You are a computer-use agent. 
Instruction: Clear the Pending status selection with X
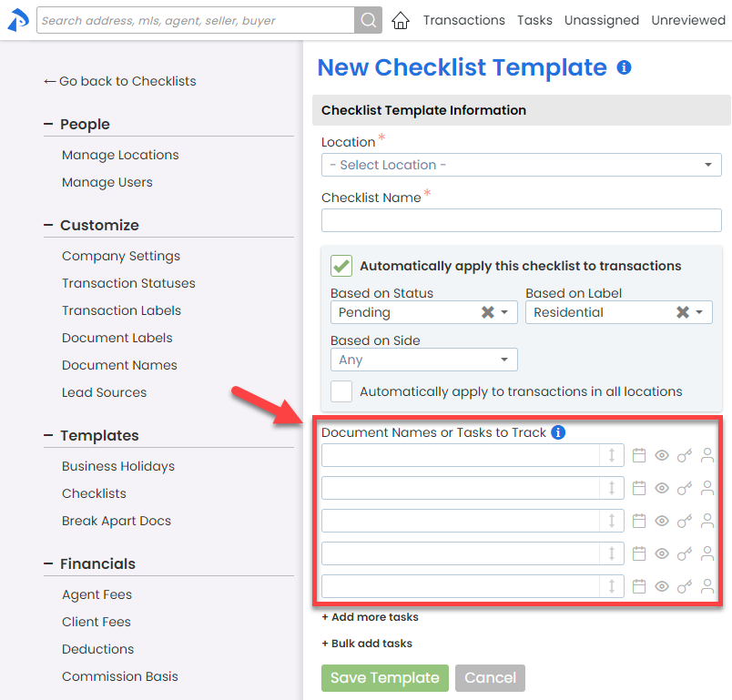tap(487, 312)
